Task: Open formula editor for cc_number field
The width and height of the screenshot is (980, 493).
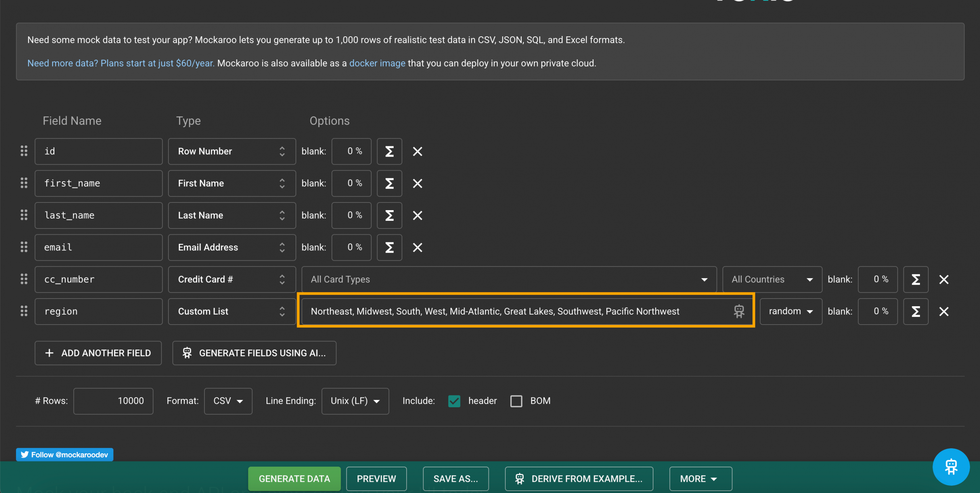Action: click(x=916, y=279)
